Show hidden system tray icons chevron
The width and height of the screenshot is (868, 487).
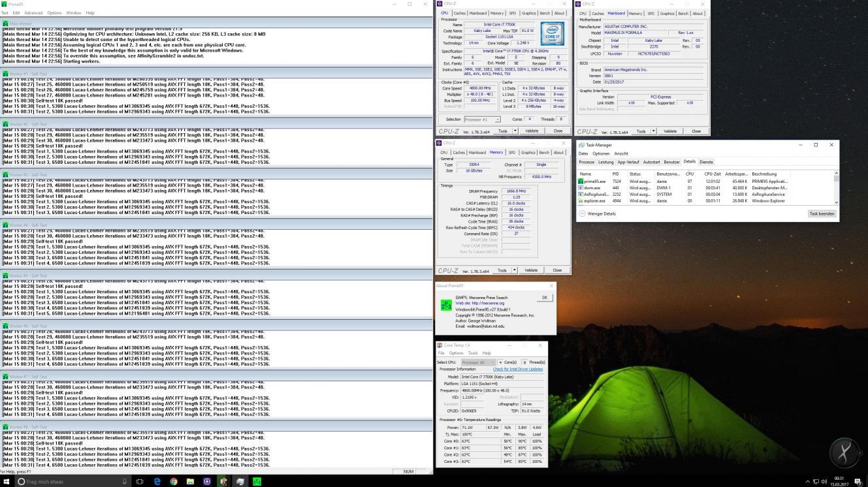click(x=809, y=482)
